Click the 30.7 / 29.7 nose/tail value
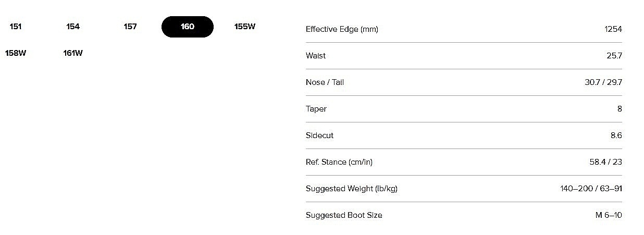Viewport: 644px width, 235px height. click(603, 82)
